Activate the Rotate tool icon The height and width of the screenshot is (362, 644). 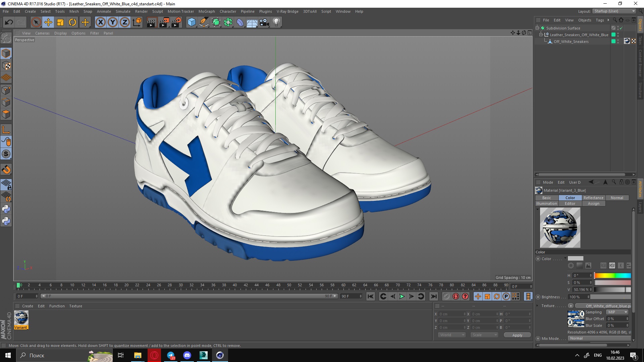[x=72, y=22]
